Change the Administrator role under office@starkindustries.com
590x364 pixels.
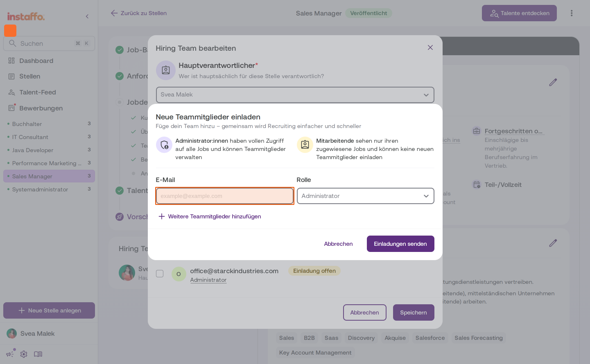[x=208, y=280]
